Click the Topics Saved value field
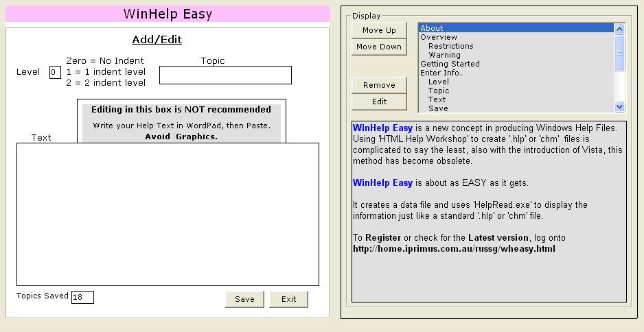644x332 pixels. [82, 298]
